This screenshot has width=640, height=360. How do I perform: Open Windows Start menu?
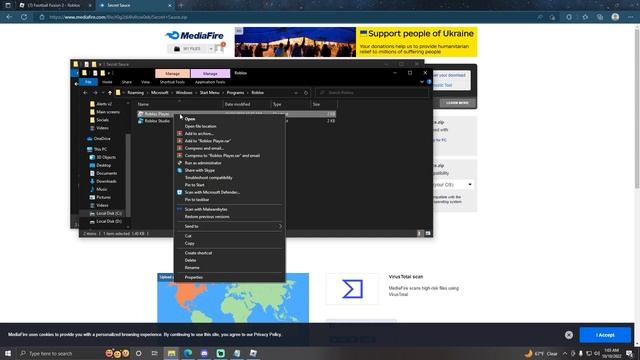(x=8, y=353)
